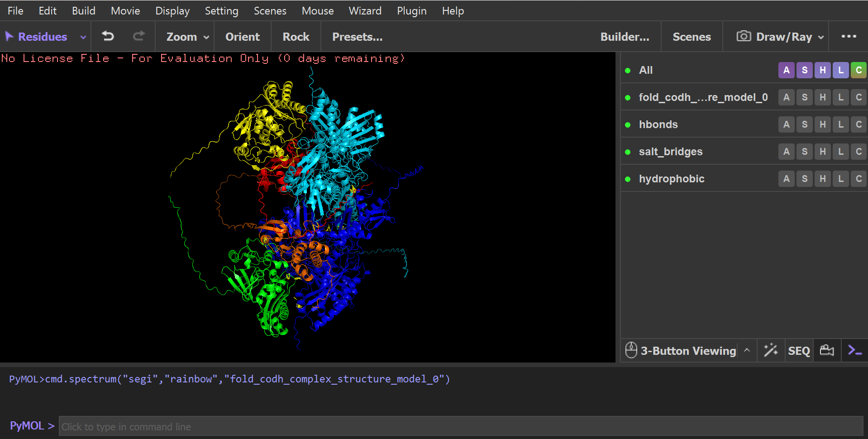Open the three-dot overflow menu

pos(849,36)
